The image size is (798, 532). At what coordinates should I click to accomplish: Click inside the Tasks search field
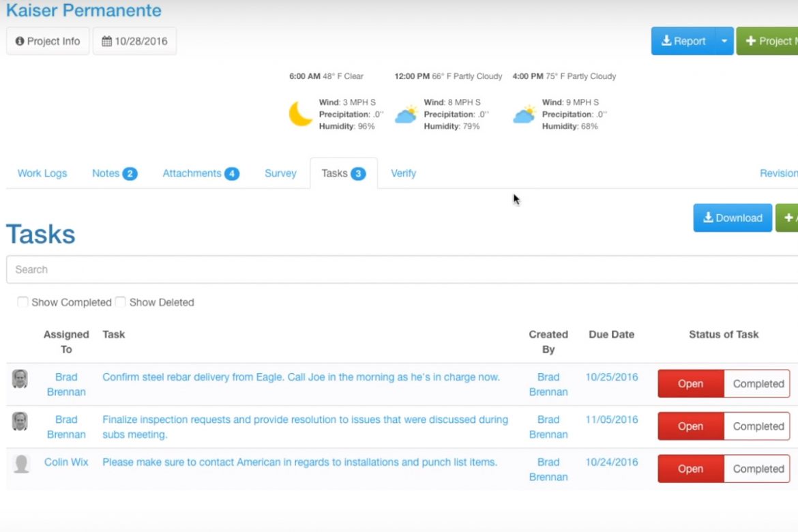pyautogui.click(x=273, y=269)
